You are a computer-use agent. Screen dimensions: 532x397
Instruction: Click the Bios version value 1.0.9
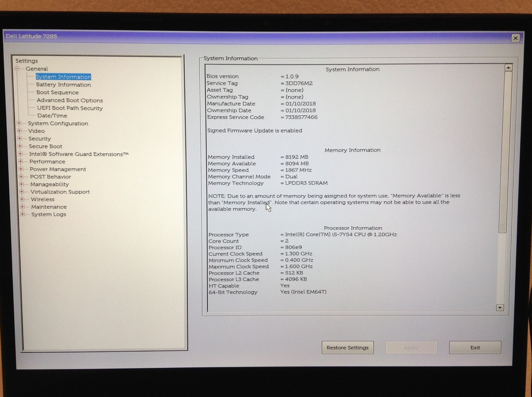[x=292, y=76]
